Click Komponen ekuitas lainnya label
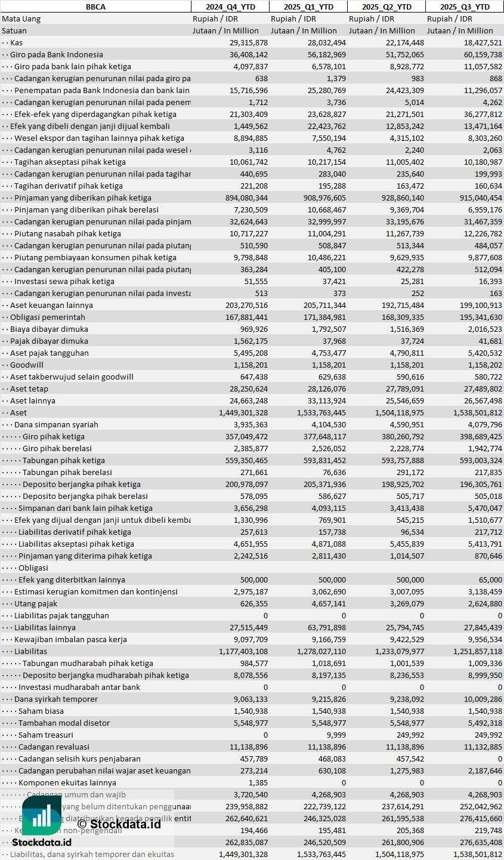 (x=67, y=782)
